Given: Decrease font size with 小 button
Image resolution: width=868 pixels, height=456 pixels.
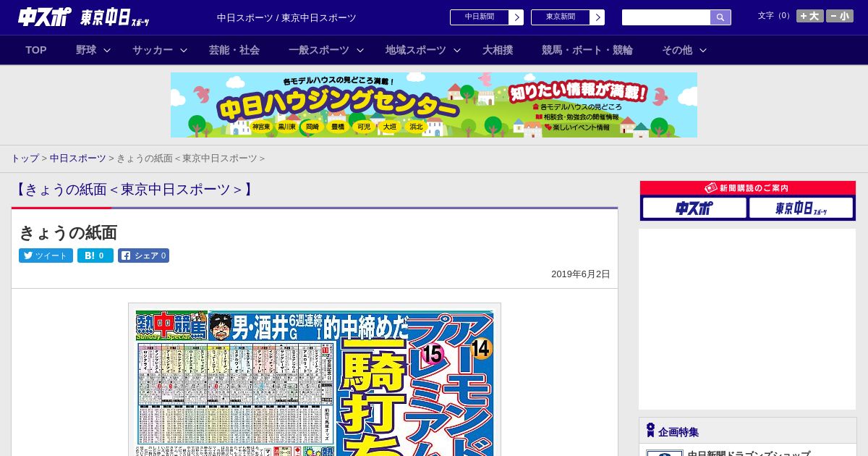Looking at the screenshot, I should [840, 16].
